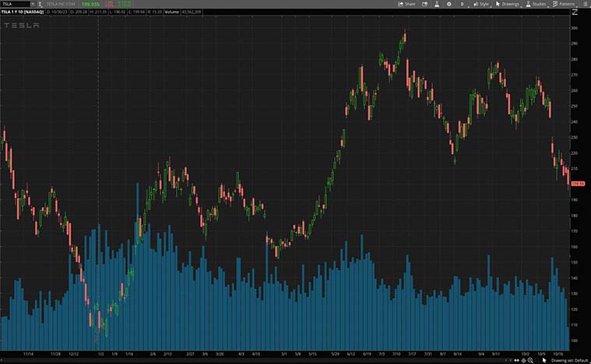Open the Drawing set: Default selector
The height and width of the screenshot is (364, 591).
tap(569, 361)
